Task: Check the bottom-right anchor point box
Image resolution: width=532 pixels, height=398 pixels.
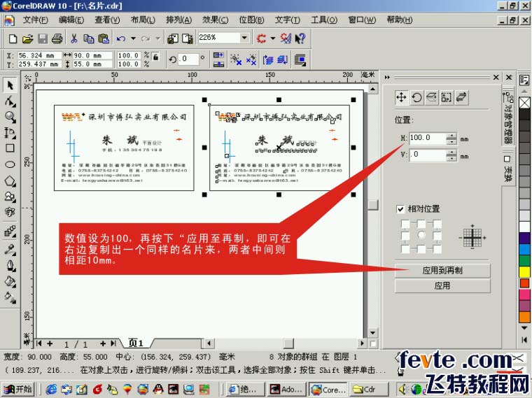Action: click(x=437, y=249)
